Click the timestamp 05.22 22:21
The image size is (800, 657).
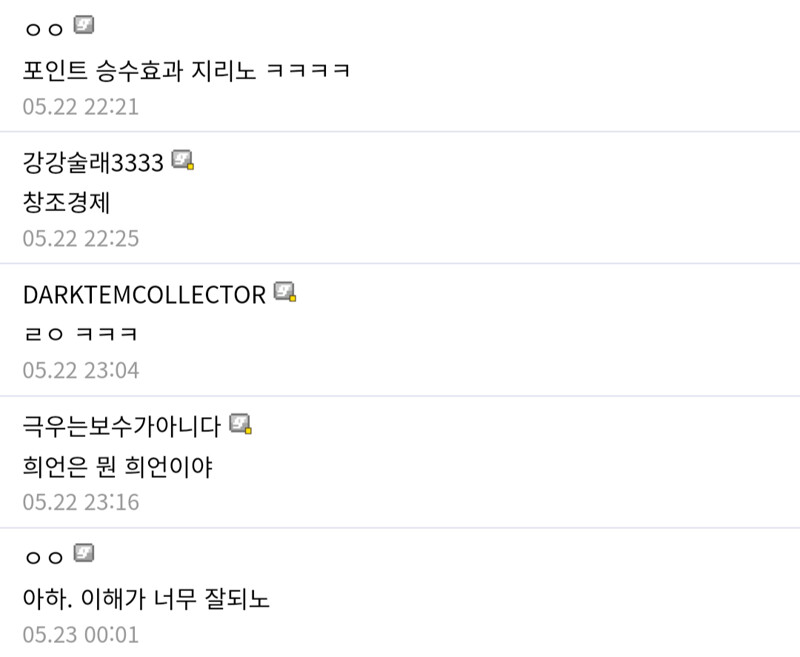click(x=80, y=107)
